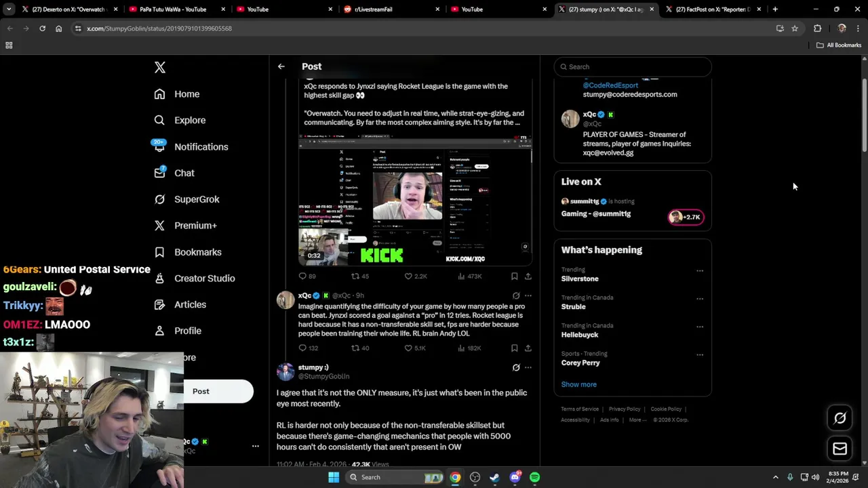This screenshot has width=868, height=488.
Task: Reply to xQc's post with 132 replies
Action: (x=309, y=348)
